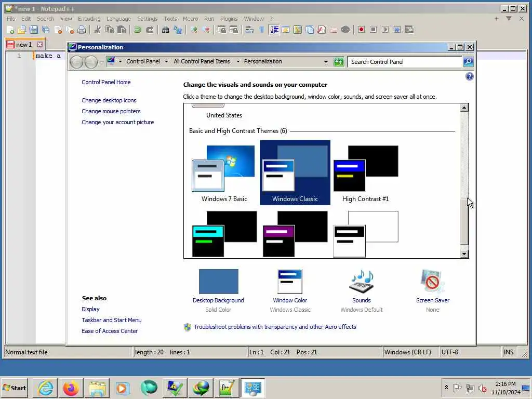Click the Save All icon in Notepad++ toolbar
The width and height of the screenshot is (532, 399).
tap(46, 30)
